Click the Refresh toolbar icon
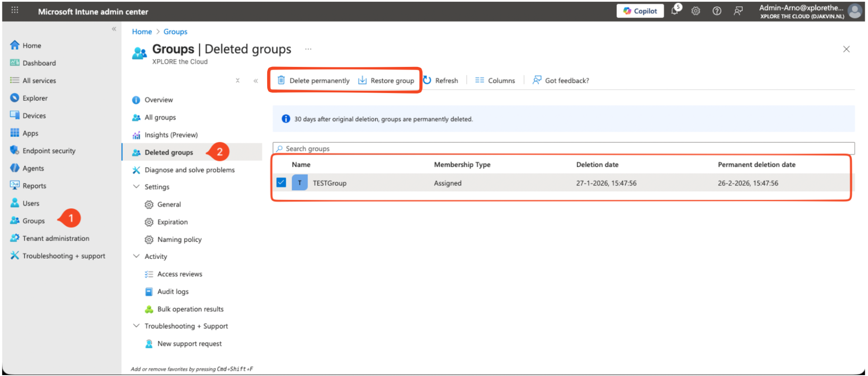This screenshot has width=868, height=376. [x=427, y=80]
